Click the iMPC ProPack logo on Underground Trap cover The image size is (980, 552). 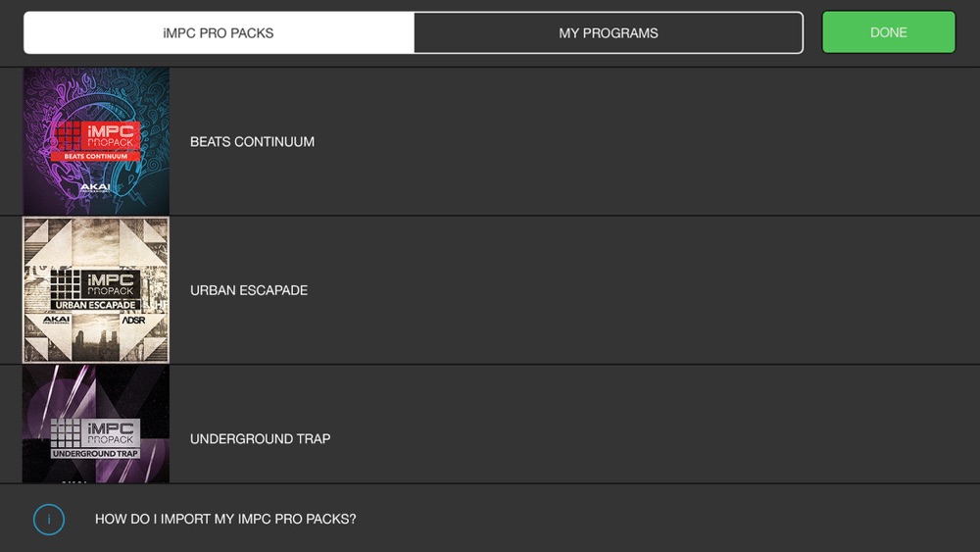pos(111,432)
